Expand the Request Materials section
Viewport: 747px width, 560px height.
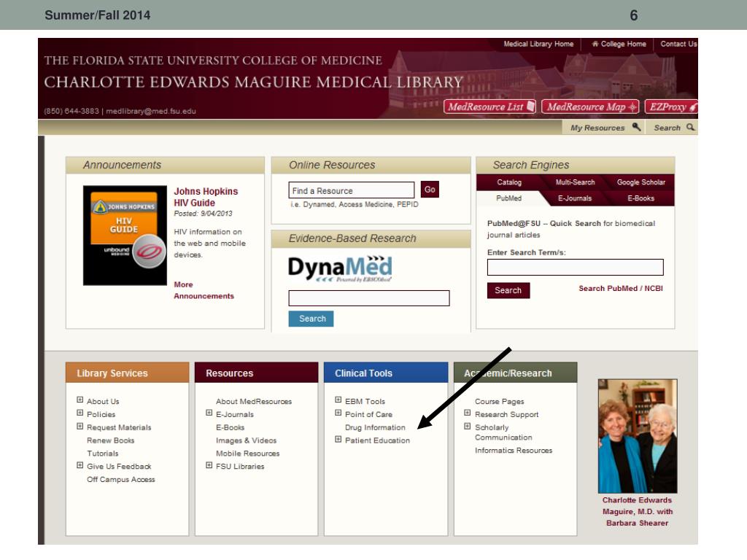point(80,426)
